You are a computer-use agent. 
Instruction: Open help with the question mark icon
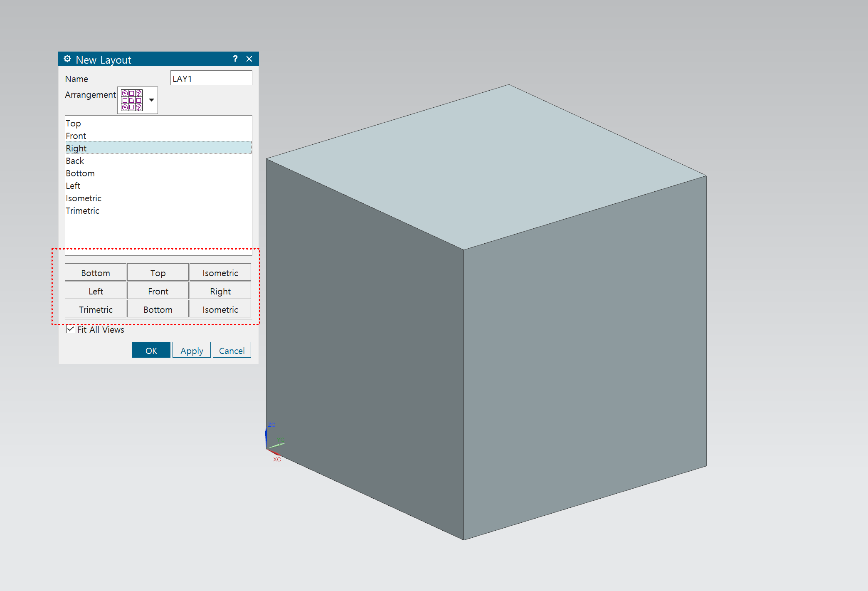[x=235, y=59]
